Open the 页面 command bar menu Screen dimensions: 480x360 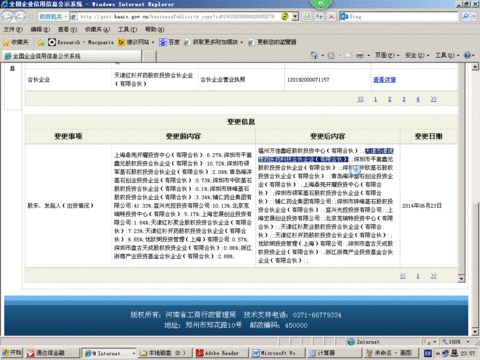click(x=387, y=55)
